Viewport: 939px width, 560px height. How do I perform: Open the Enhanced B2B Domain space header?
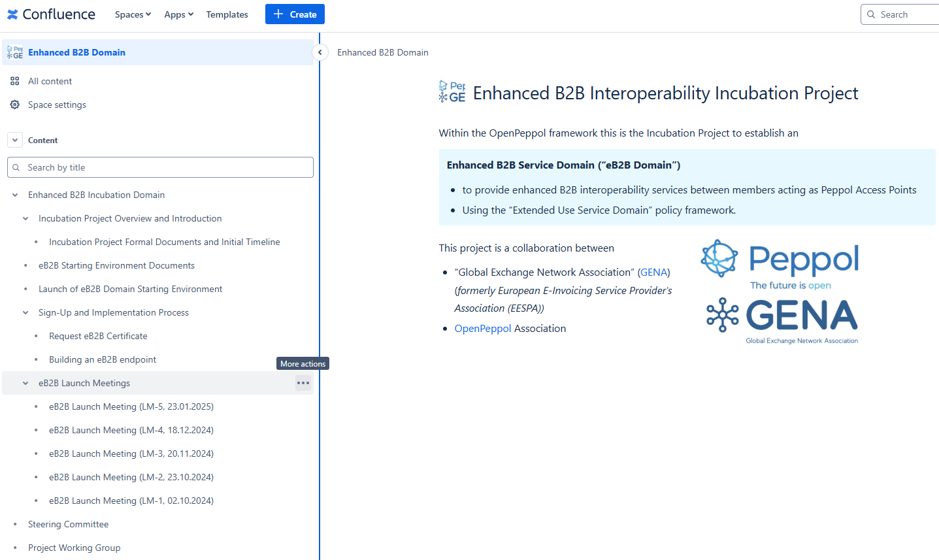pyautogui.click(x=157, y=52)
